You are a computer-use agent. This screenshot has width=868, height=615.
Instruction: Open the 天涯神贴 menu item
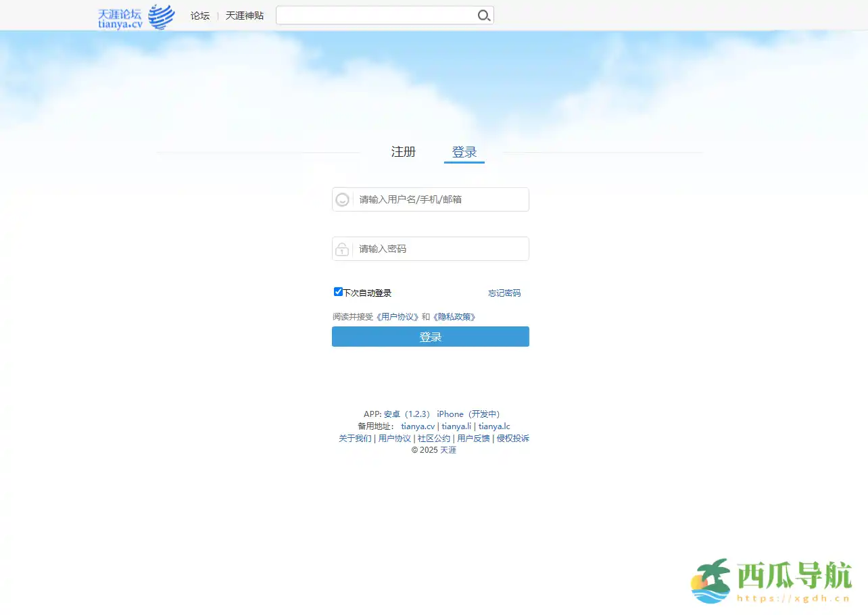click(245, 16)
